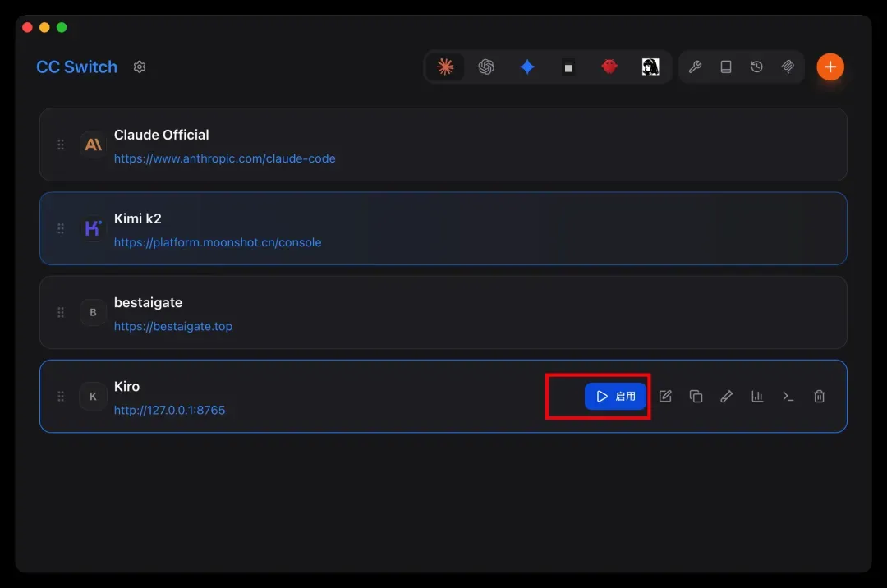
Task: Open terminal icon on Kiro row
Action: pos(788,397)
